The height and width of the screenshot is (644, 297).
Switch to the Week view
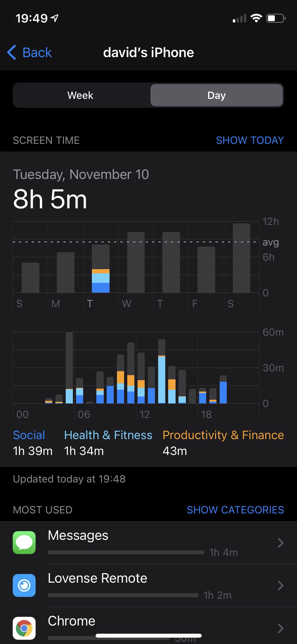(80, 95)
